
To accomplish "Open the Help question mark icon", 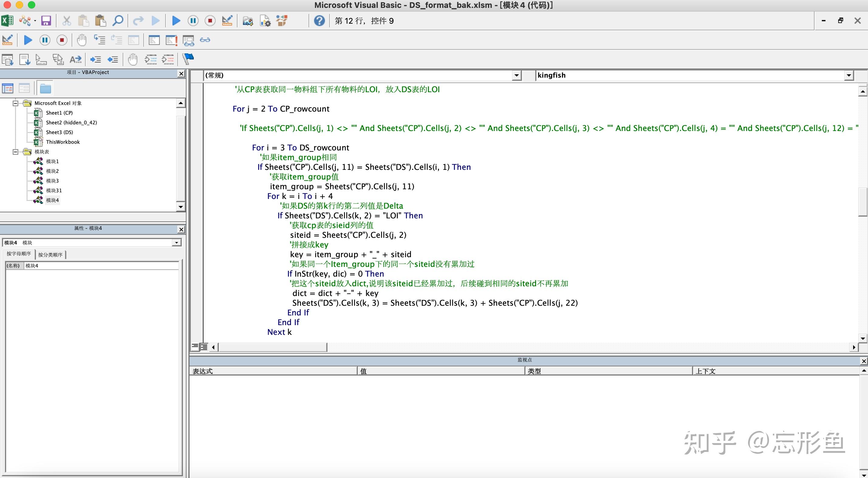I will tap(319, 21).
